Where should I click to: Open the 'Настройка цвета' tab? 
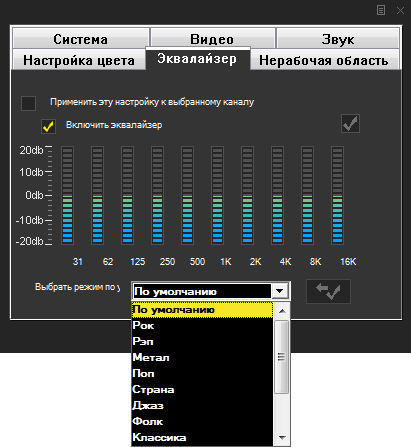click(x=79, y=60)
